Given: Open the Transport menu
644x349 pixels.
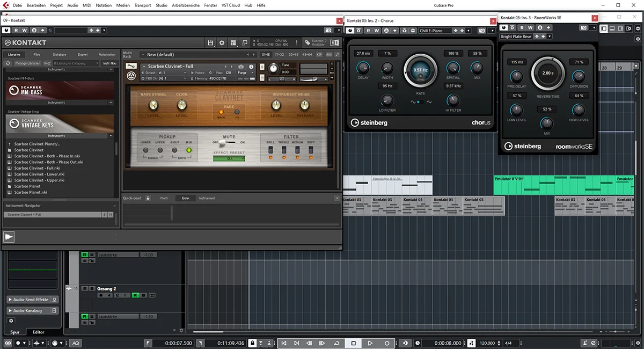Looking at the screenshot, I should pyautogui.click(x=143, y=5).
